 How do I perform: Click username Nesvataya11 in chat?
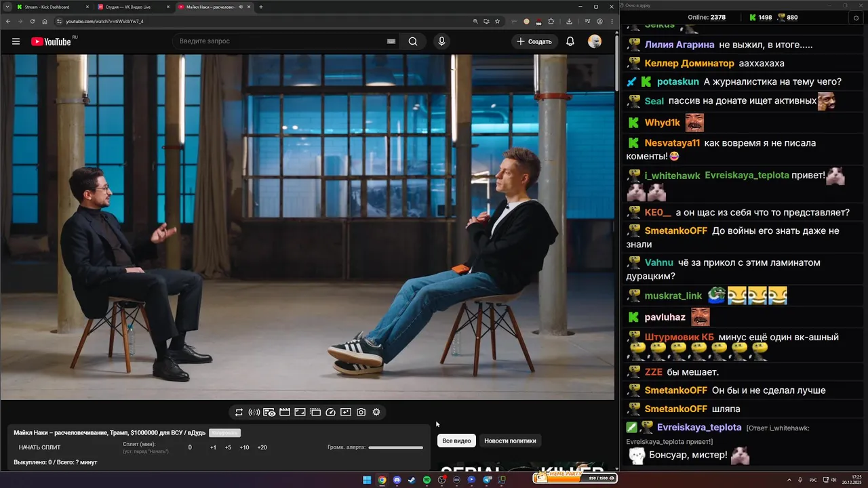[672, 143]
